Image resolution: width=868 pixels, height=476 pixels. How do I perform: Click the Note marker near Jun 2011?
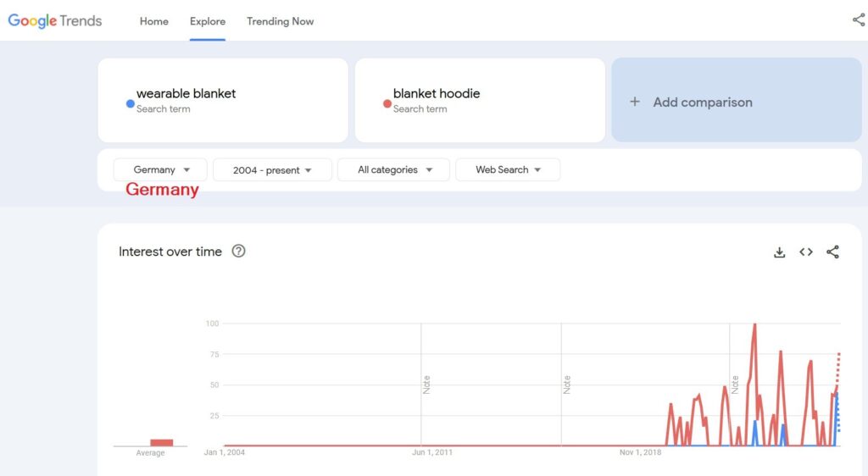(x=426, y=385)
